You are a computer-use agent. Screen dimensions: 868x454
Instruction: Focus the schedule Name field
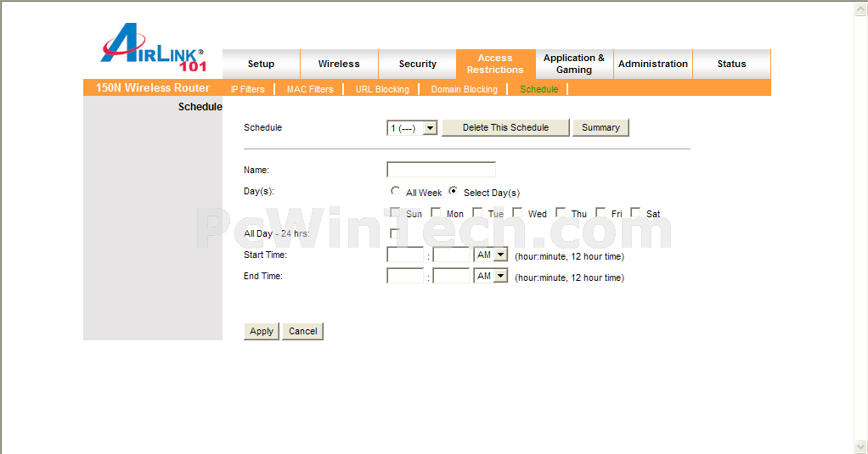[441, 169]
